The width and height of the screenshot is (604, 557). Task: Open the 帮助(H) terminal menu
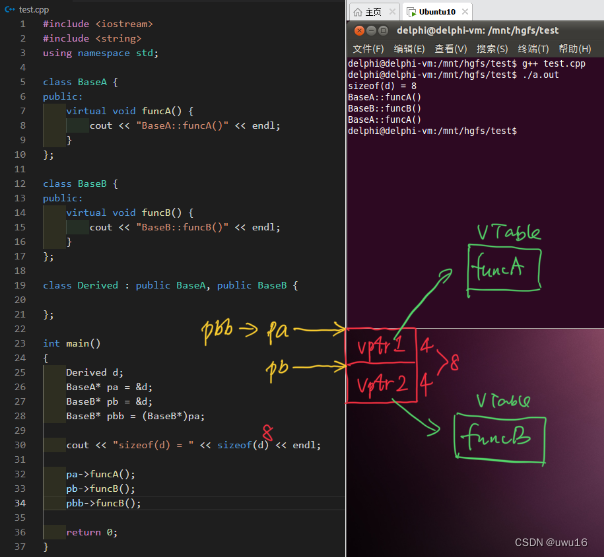pos(575,49)
